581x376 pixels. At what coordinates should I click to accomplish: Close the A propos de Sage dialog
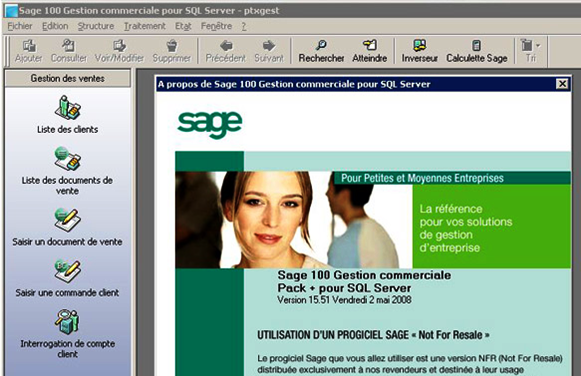[562, 84]
